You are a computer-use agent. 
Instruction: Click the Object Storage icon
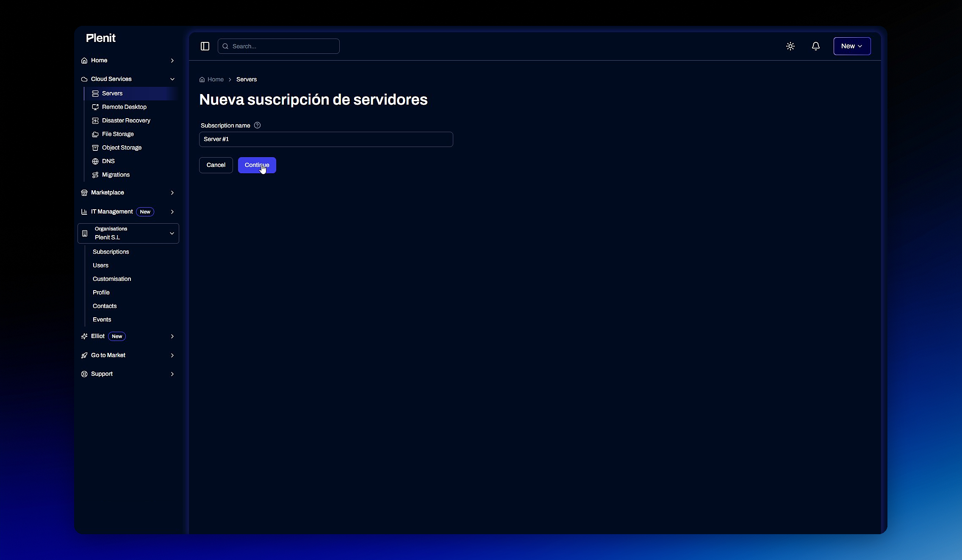pyautogui.click(x=95, y=148)
